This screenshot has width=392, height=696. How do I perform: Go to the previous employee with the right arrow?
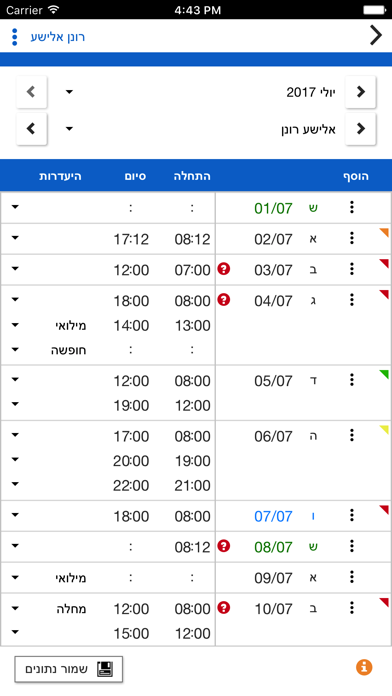pyautogui.click(x=360, y=129)
